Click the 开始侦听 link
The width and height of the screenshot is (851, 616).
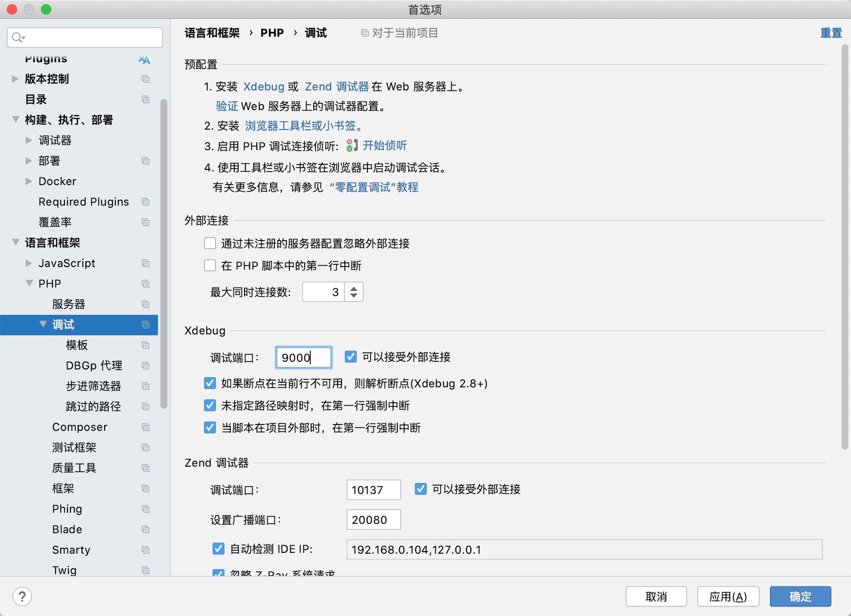[385, 146]
